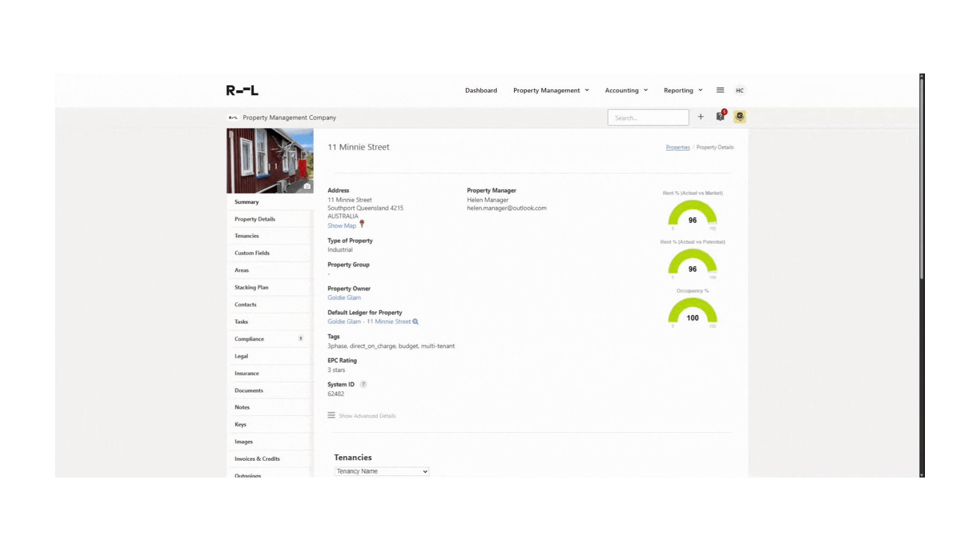Switch to the Stacking Plan tab

251,287
